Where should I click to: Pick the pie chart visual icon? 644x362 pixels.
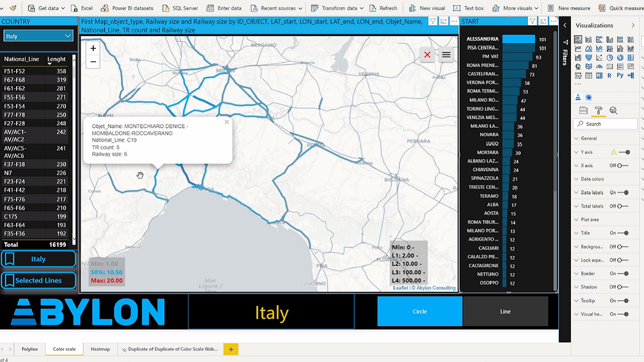click(x=610, y=58)
